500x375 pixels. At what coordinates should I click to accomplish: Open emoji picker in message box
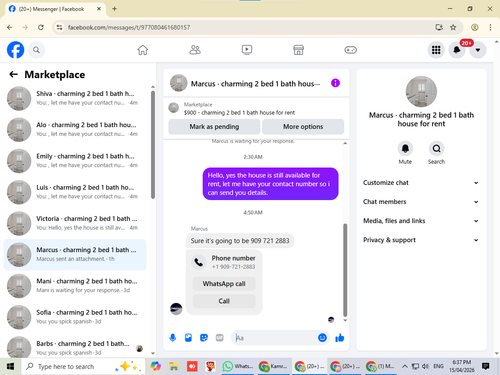[x=322, y=338]
